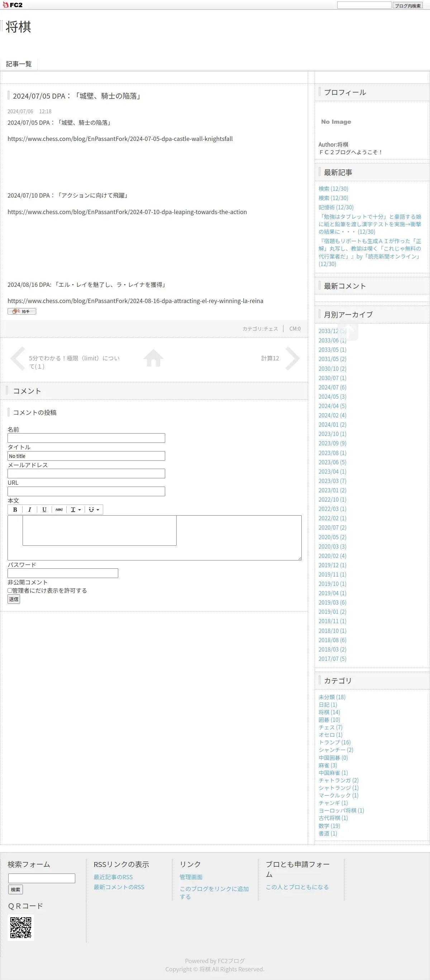This screenshot has height=980, width=430.
Task: Open category シャンチー (2)
Action: [x=336, y=750]
